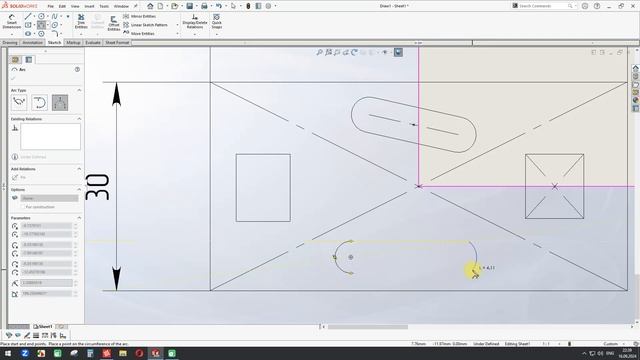Collapse the Options section

tap(79, 190)
